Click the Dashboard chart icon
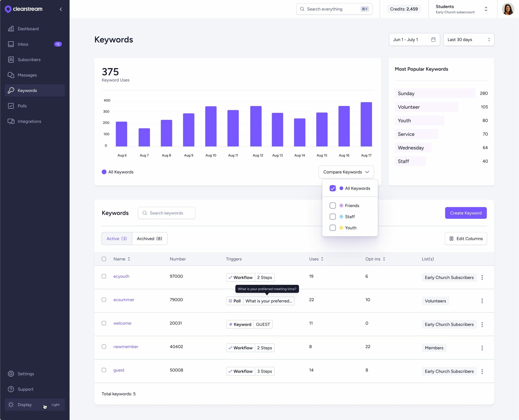 point(11,29)
